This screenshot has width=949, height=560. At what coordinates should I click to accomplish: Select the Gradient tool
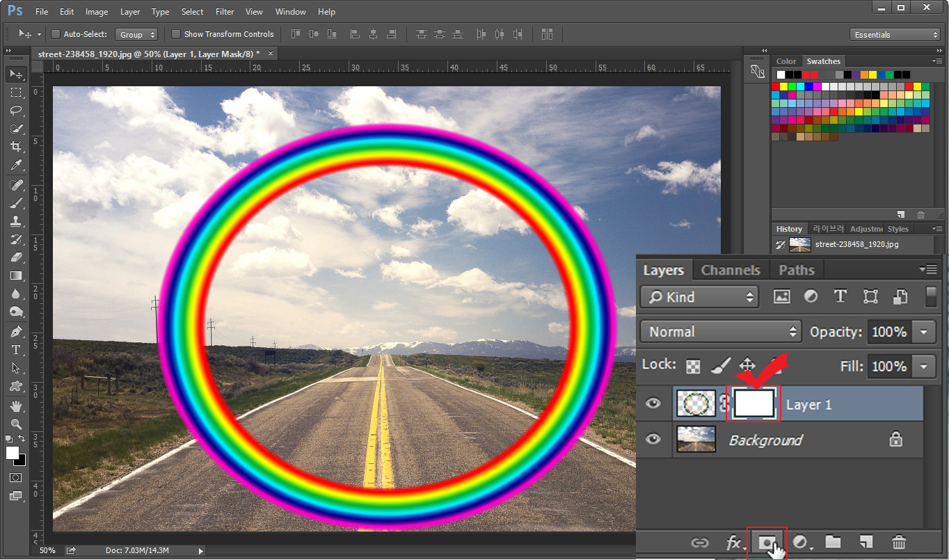pyautogui.click(x=16, y=275)
